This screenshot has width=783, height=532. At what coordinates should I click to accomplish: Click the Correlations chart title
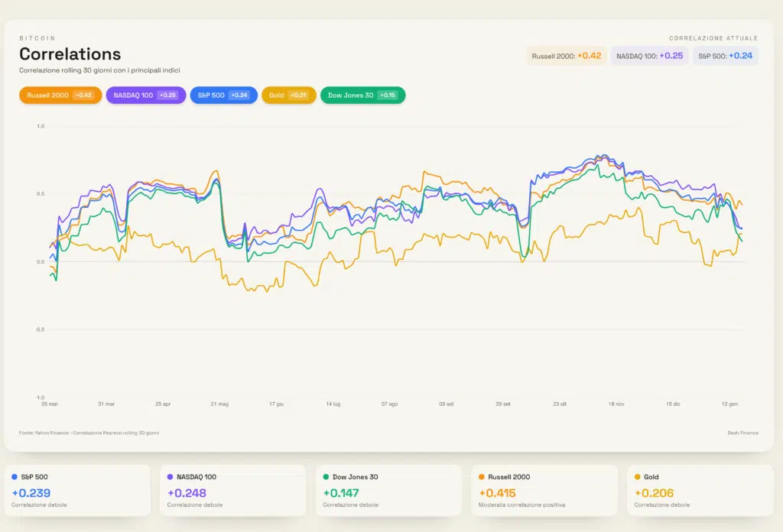coord(70,54)
